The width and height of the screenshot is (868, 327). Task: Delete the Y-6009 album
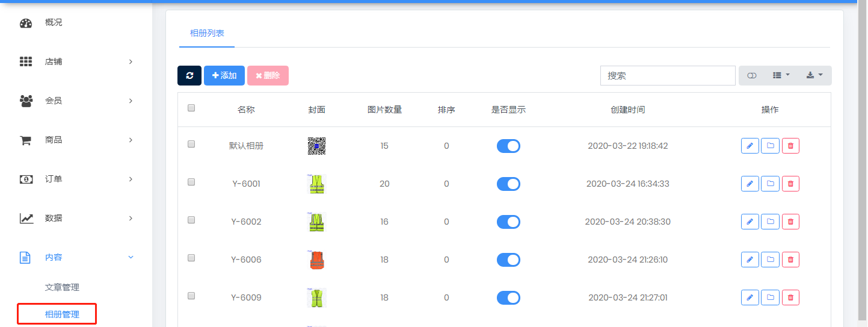pos(790,297)
